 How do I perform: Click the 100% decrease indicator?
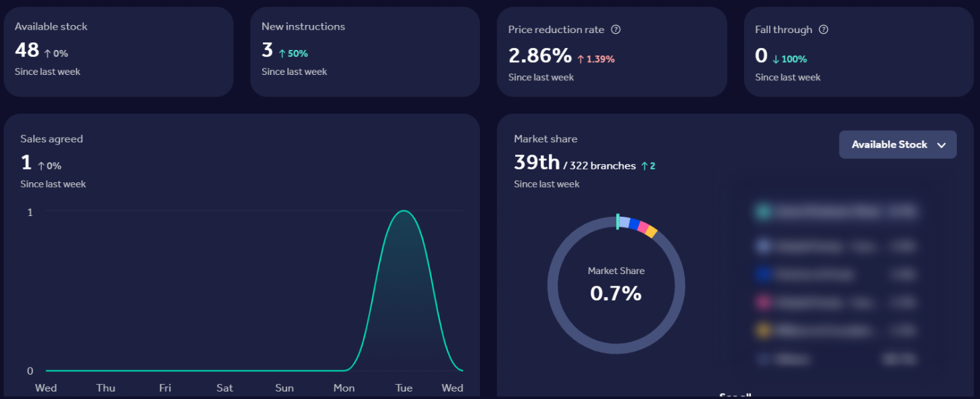(789, 59)
